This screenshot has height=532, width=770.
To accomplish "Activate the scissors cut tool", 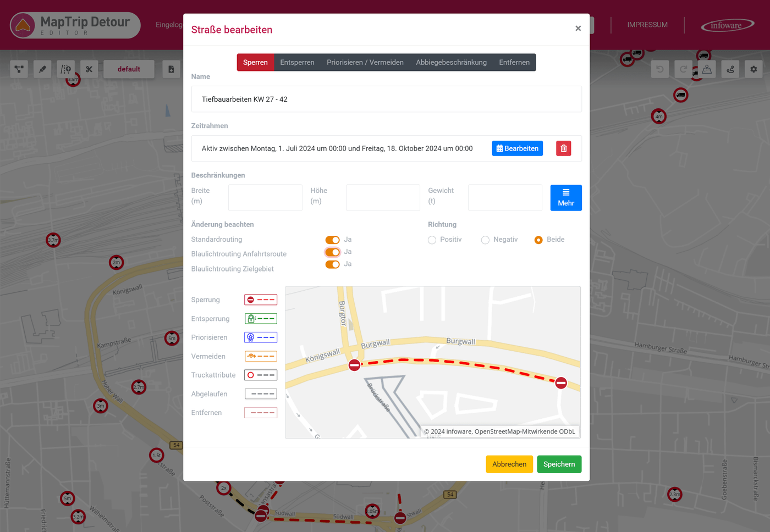I will pos(89,69).
